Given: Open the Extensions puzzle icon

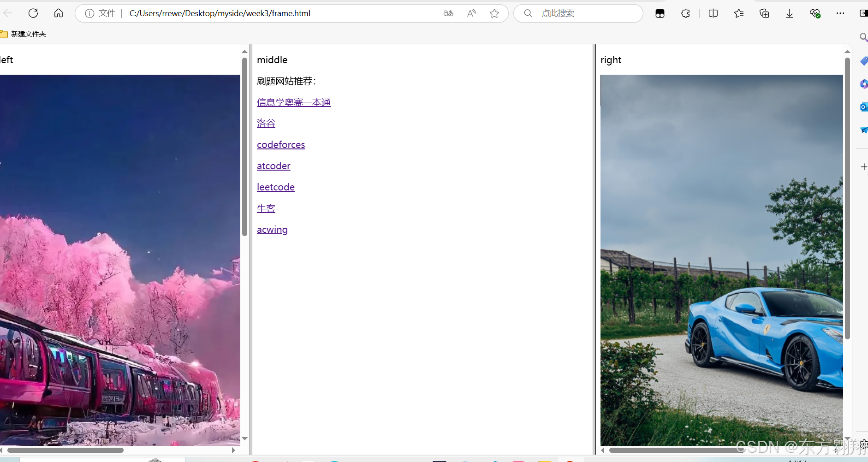Looking at the screenshot, I should pos(686,13).
